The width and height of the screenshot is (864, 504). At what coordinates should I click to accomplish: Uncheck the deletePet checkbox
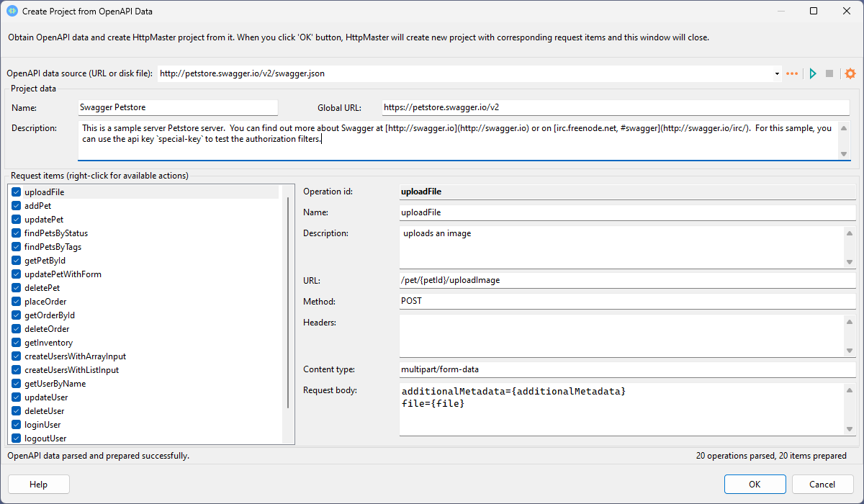pyautogui.click(x=17, y=288)
